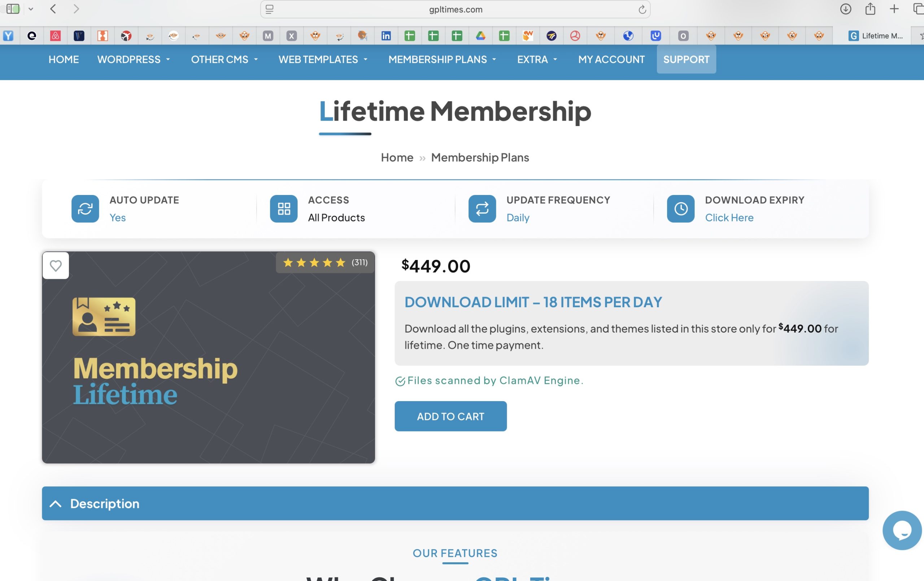Switch to the LinkedIn favicon tab
The height and width of the screenshot is (581, 924).
pos(386,36)
